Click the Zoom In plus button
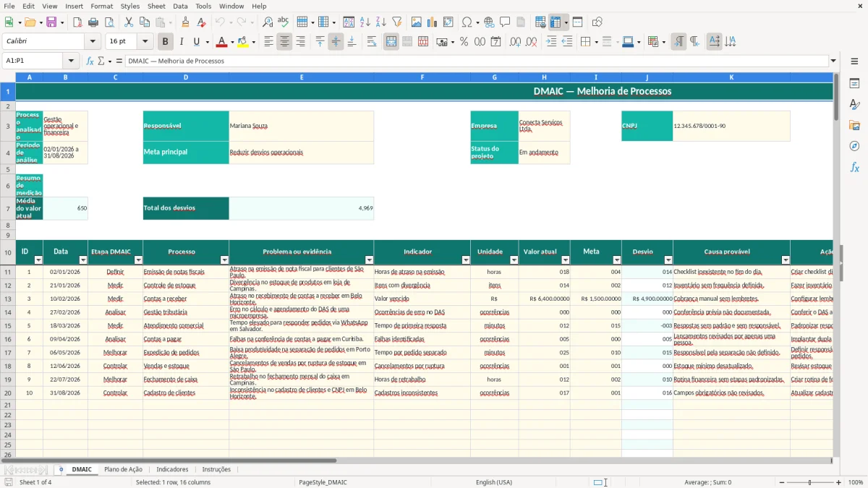Screen dimensions: 868x488 pos(839,482)
